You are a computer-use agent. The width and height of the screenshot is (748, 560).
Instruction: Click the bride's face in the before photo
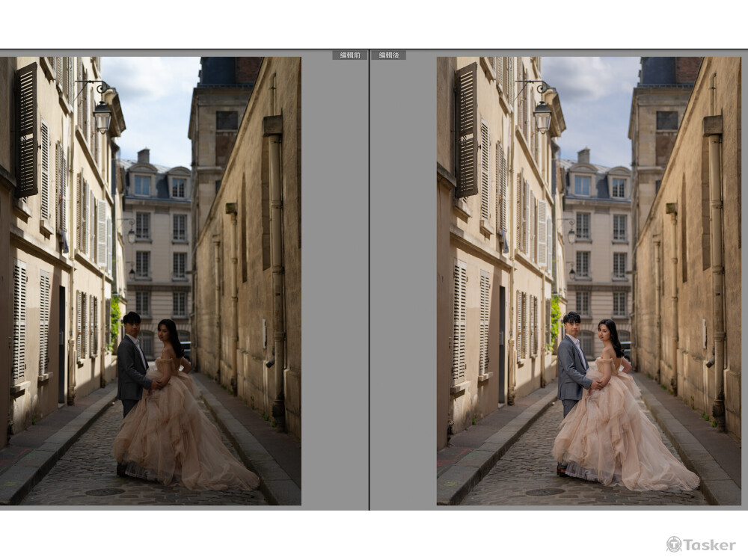(x=165, y=330)
